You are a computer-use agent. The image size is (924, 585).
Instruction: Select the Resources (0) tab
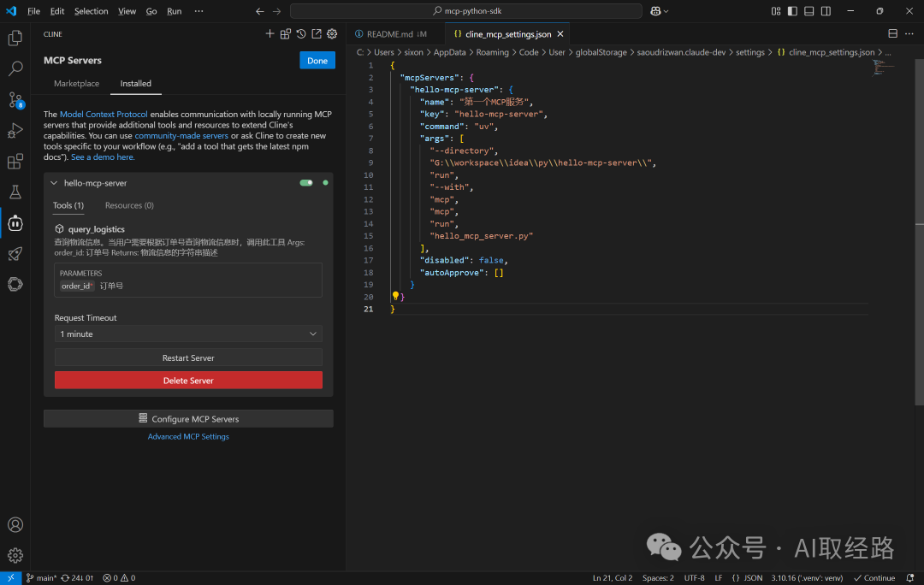(x=130, y=205)
